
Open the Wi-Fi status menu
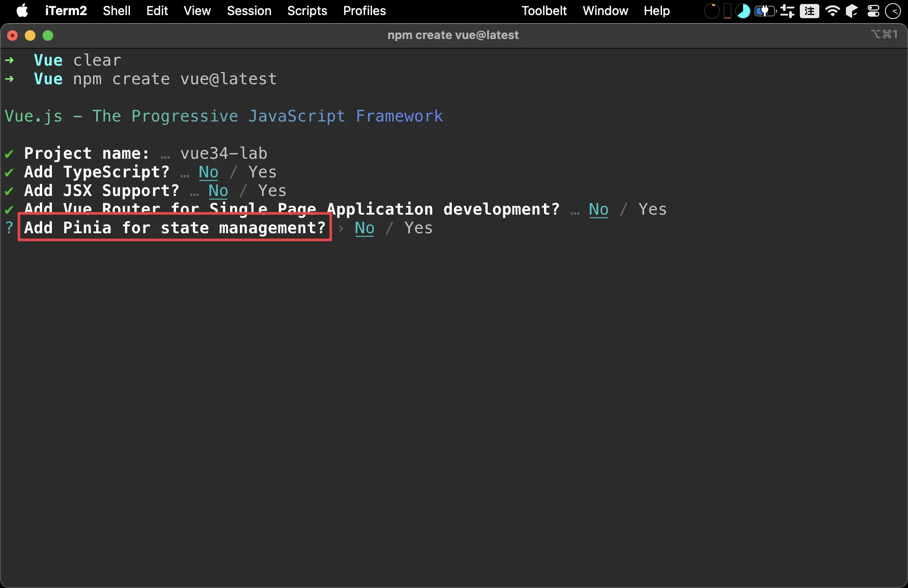(x=833, y=11)
